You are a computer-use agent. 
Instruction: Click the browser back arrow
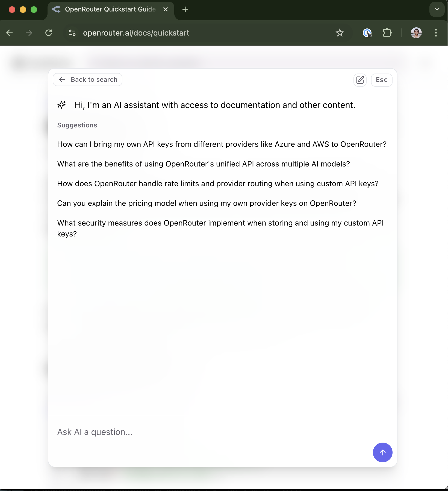[10, 33]
